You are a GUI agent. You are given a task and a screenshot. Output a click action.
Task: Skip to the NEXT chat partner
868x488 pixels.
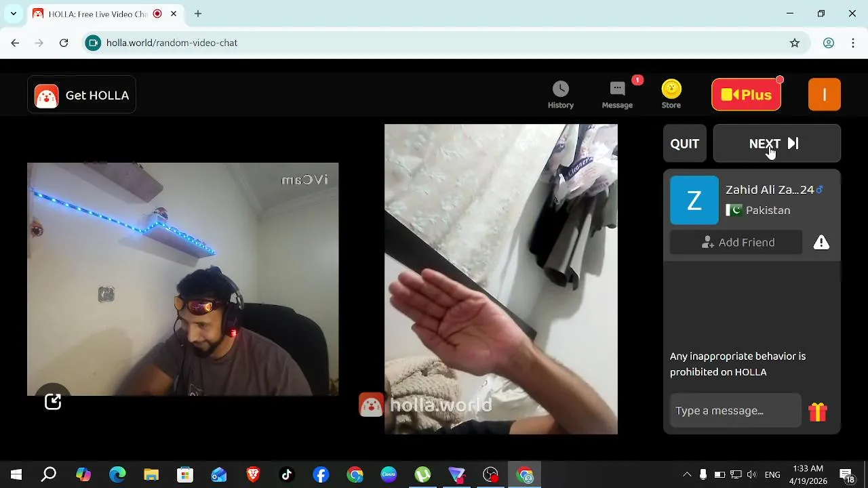click(777, 144)
